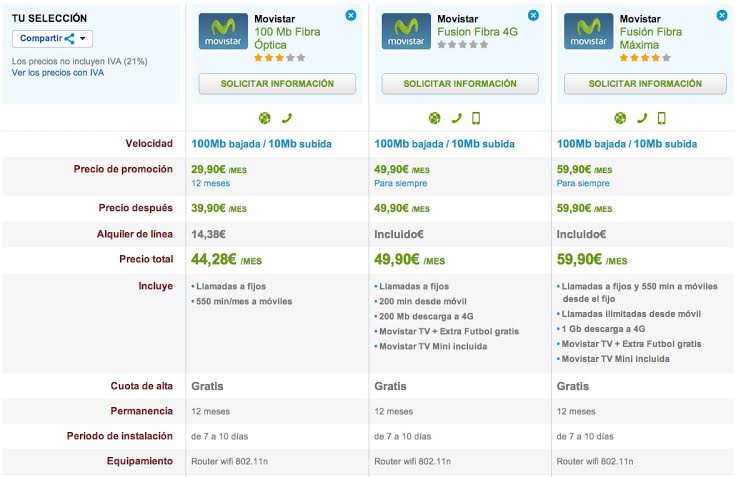Viewport: 736px width, 477px height.
Task: Click the mobile icon under Fusión Fibra Máxima
Action: point(661,118)
